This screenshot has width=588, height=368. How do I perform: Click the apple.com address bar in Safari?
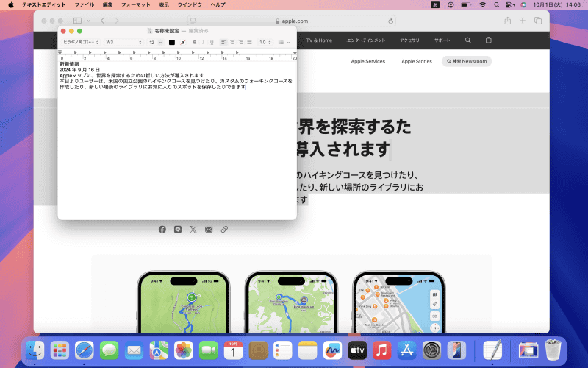291,21
